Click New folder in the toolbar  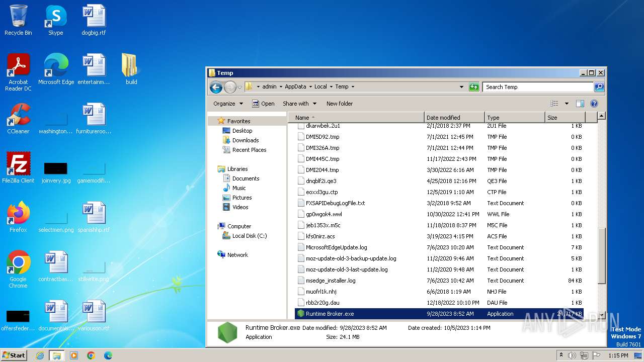pyautogui.click(x=340, y=104)
